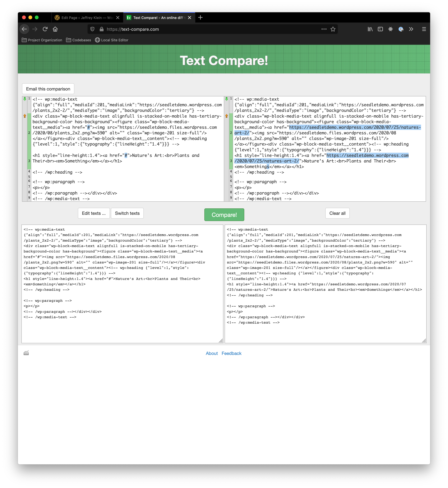Open the Firefox hamburger menu
This screenshot has height=488, width=448.
coord(424,29)
